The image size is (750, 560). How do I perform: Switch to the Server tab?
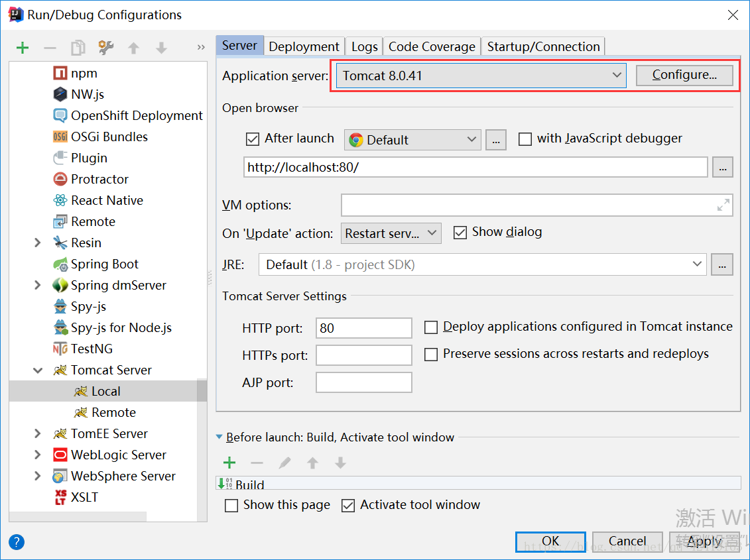point(239,46)
